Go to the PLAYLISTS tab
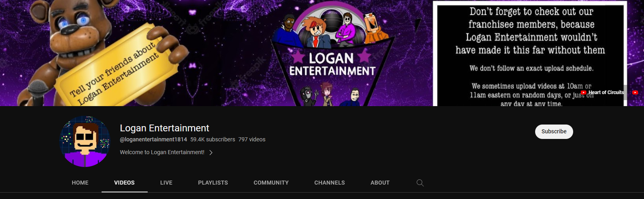Viewport: 644px width, 199px height. tap(213, 183)
